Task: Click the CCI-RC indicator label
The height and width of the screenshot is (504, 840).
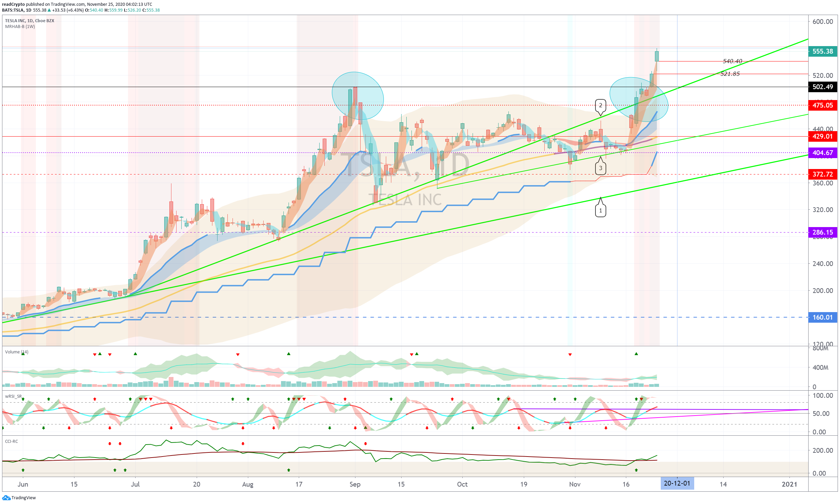Action: tap(11, 442)
